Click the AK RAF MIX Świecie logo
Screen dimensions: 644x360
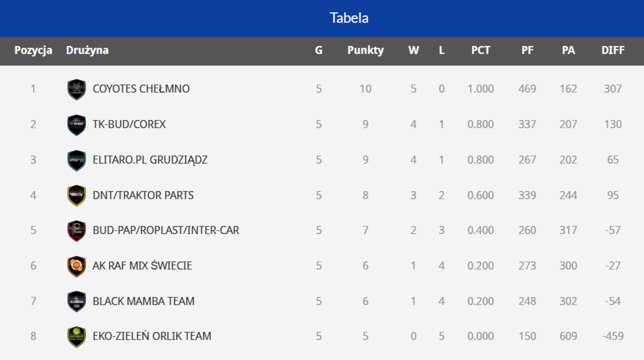[x=77, y=266]
